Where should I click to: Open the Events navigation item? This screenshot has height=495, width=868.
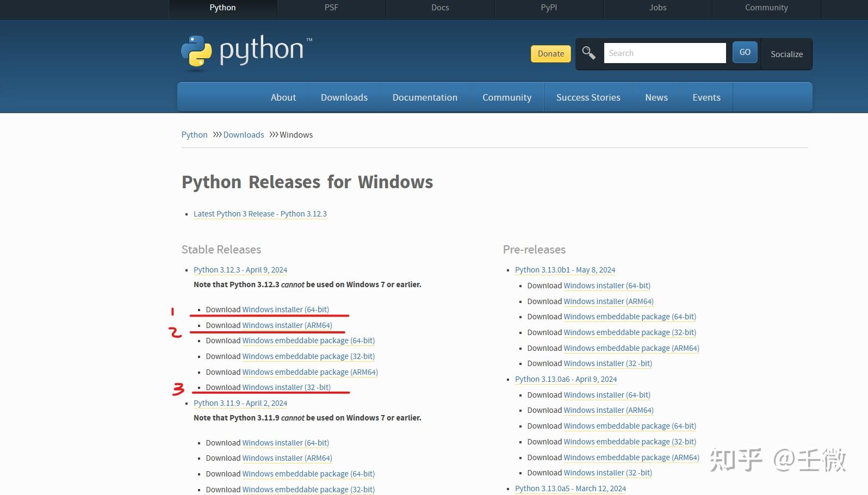click(706, 97)
